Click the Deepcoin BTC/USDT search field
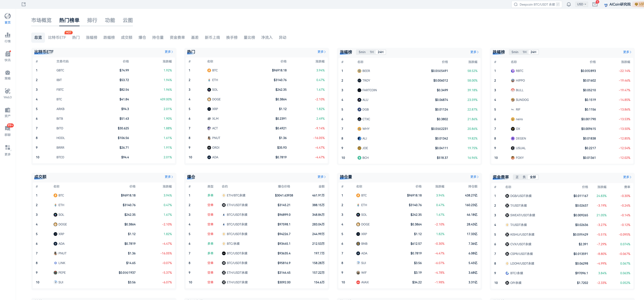The width and height of the screenshot is (644, 300). (x=537, y=4)
